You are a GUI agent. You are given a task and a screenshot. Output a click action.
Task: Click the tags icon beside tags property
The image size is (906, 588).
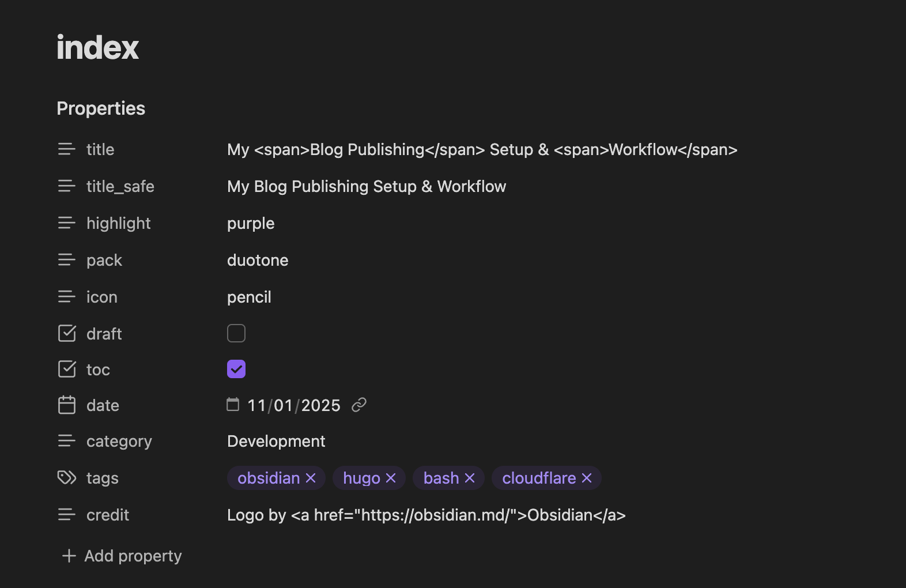67,478
